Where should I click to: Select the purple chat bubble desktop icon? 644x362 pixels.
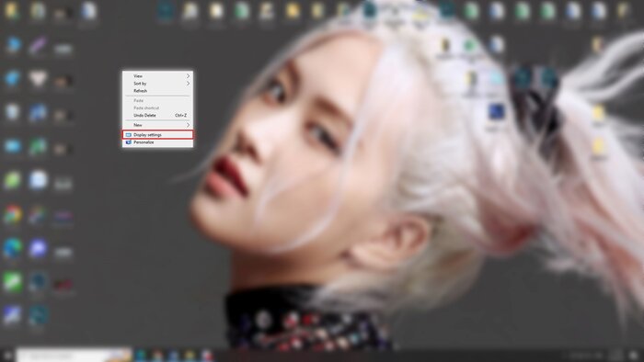(x=38, y=248)
